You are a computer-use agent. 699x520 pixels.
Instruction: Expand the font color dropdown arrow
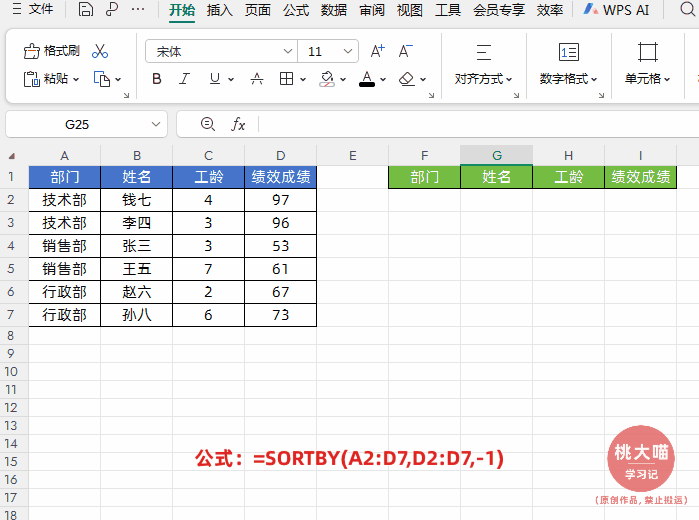(x=382, y=79)
